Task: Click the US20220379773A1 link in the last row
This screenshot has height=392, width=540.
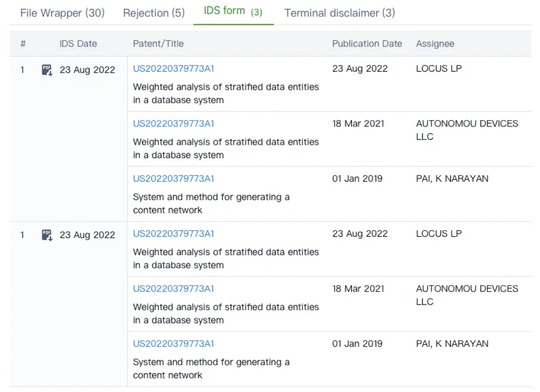Action: (x=173, y=344)
